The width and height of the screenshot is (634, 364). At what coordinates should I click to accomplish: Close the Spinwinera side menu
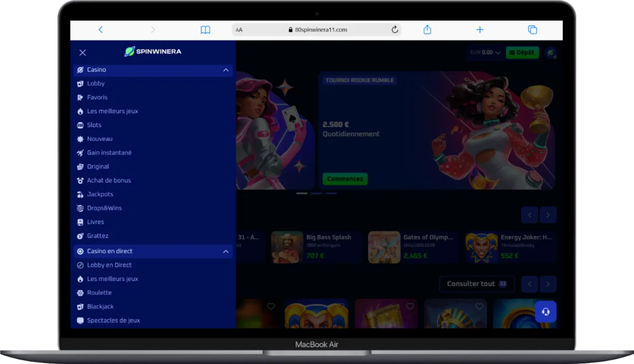[82, 53]
